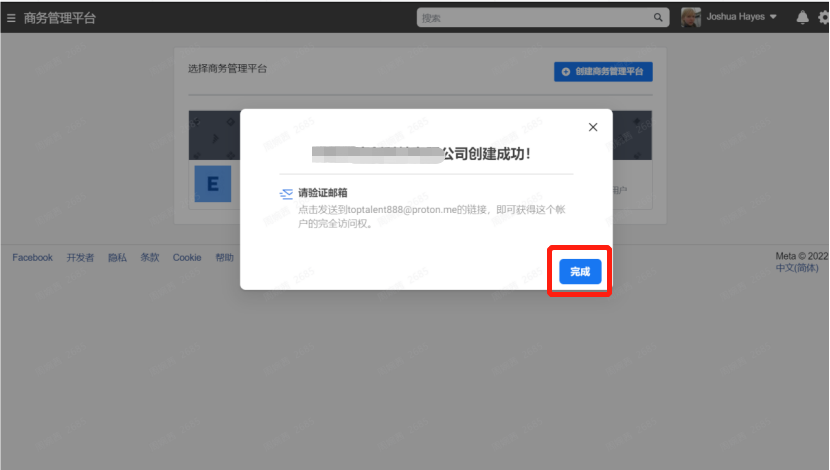830x470 pixels.
Task: Click the email verification icon
Action: pyautogui.click(x=286, y=194)
